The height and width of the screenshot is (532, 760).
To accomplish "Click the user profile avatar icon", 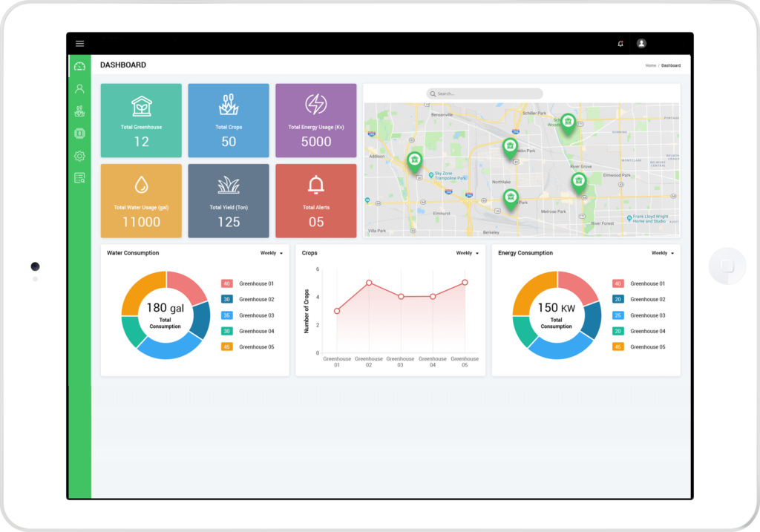I will pos(641,44).
